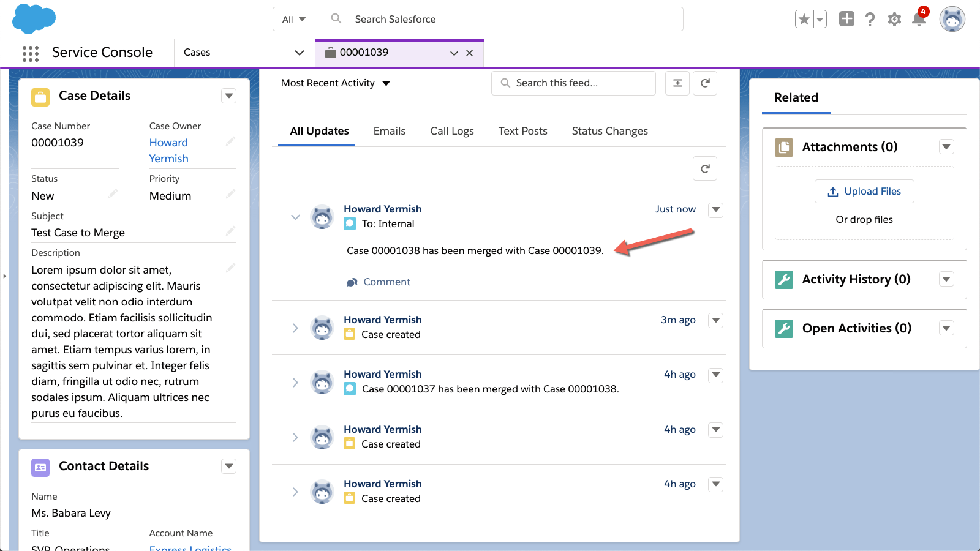Open Salesforce Setup gear
Viewport: 980px width, 551px height.
(x=895, y=19)
